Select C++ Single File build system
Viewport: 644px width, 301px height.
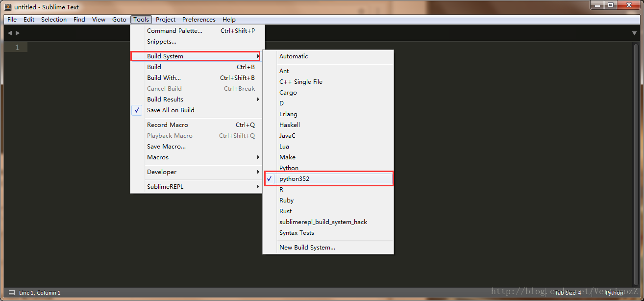tap(328, 82)
